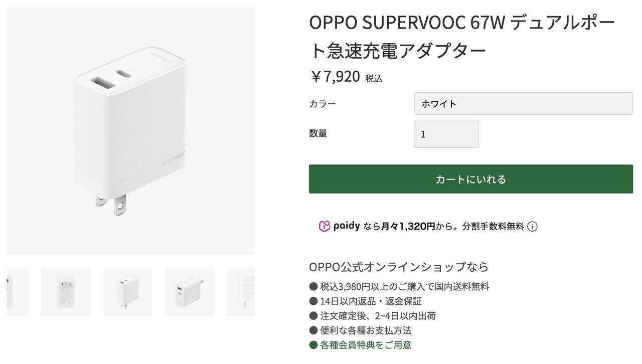This screenshot has width=642, height=364.
Task: Select the thumbnail showing the charger's back side
Action: [66, 292]
